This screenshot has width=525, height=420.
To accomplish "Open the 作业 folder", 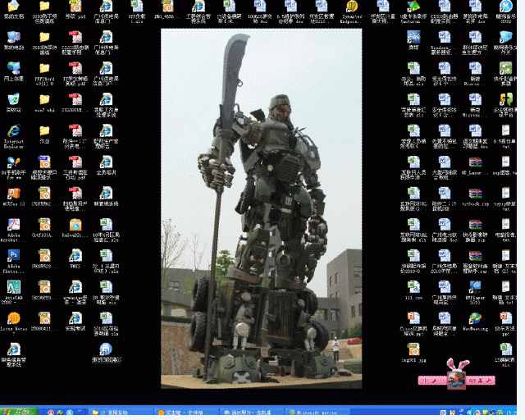I will 44,135.
